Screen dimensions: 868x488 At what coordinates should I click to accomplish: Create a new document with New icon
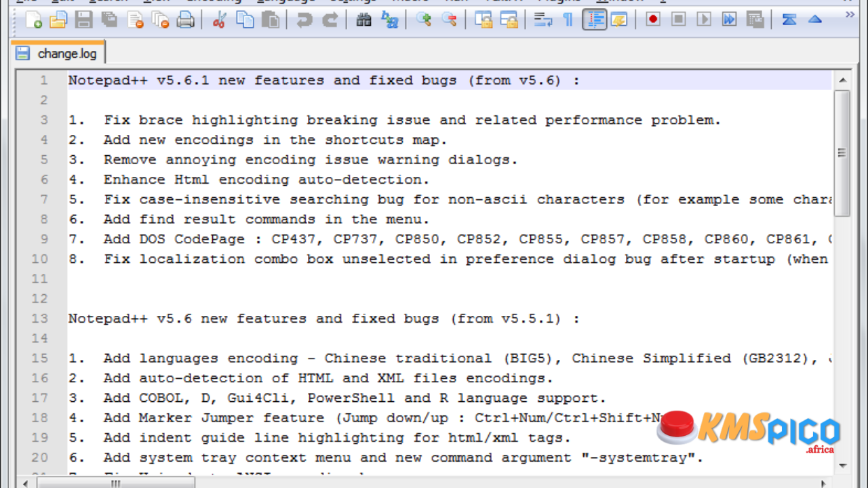click(x=33, y=20)
